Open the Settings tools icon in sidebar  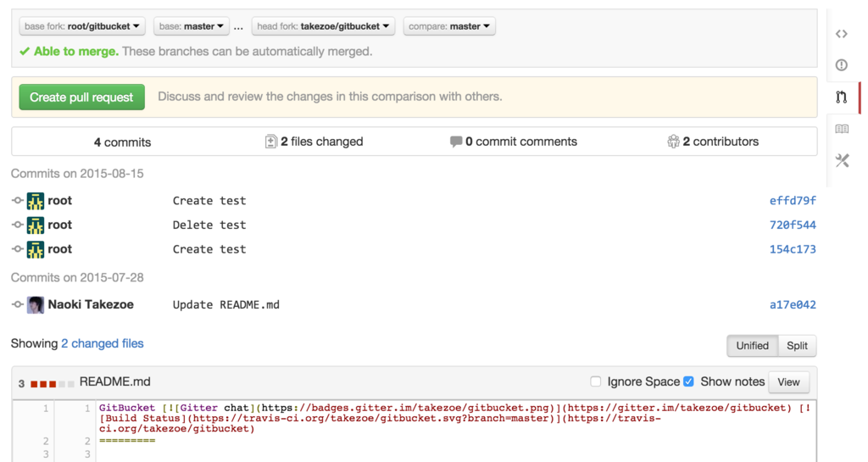tap(841, 160)
